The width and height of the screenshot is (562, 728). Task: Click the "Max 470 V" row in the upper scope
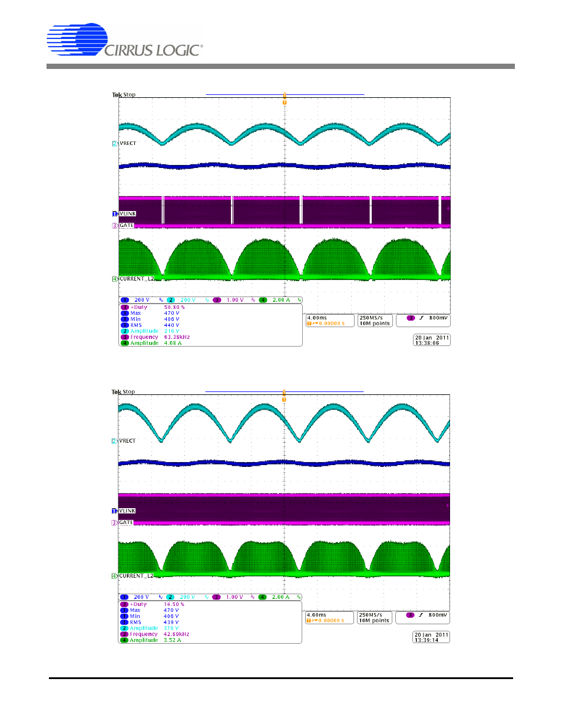[x=150, y=313]
